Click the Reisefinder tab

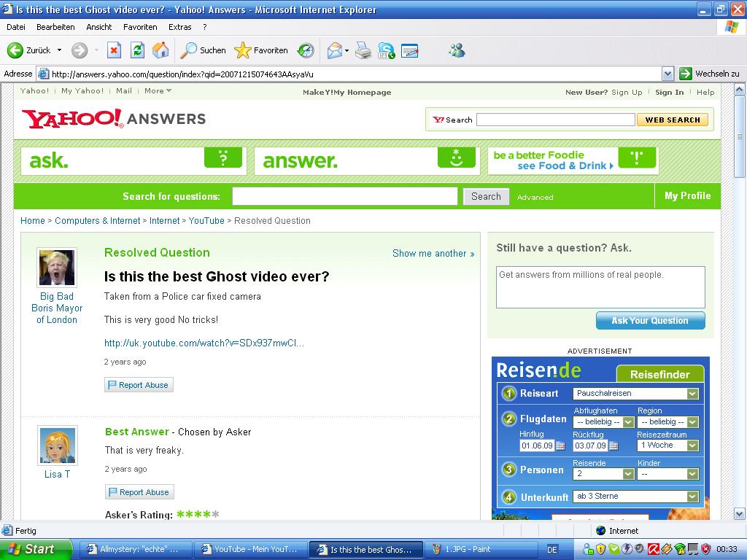(x=659, y=374)
